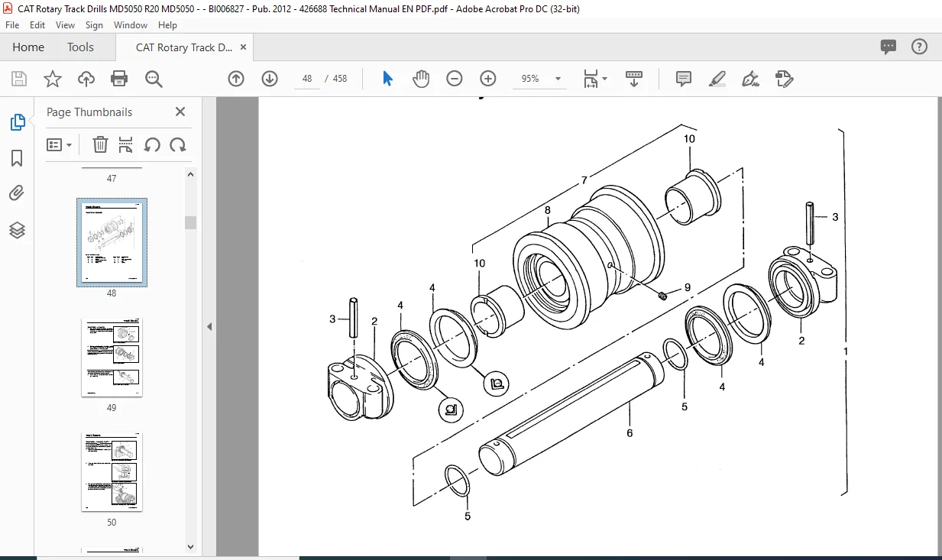Viewport: 942px width, 560px height.
Task: Zoom in with the plus icon
Action: click(488, 79)
